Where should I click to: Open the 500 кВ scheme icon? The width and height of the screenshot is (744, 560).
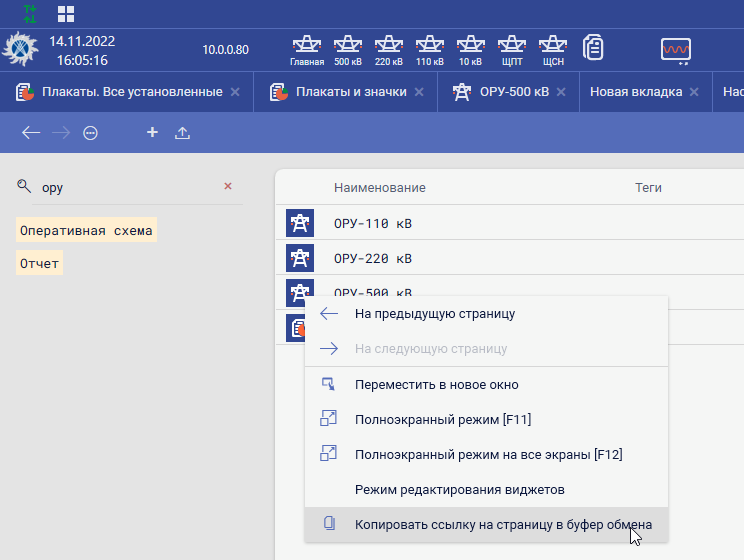point(348,49)
